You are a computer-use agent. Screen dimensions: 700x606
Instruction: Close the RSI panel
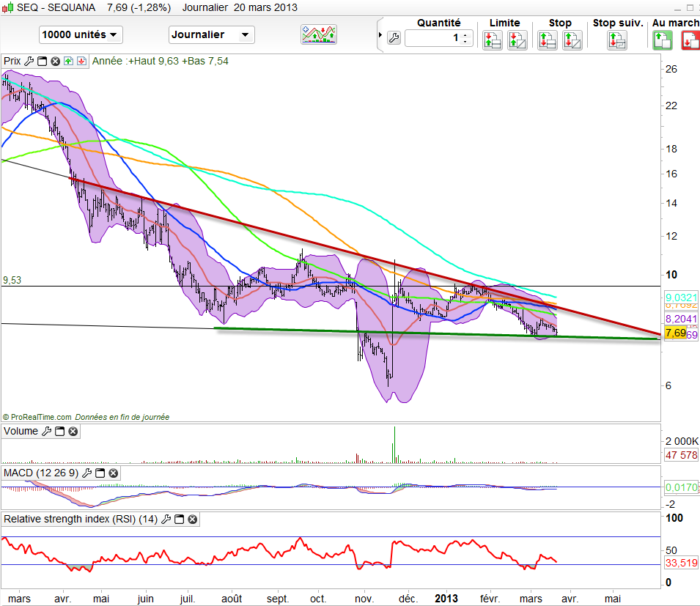click(193, 520)
